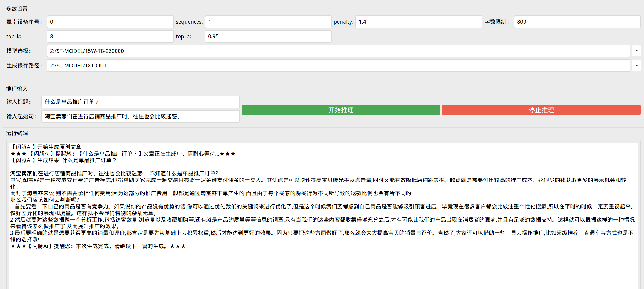
Task: Click the 运行终端 group label
Action: coord(17,133)
